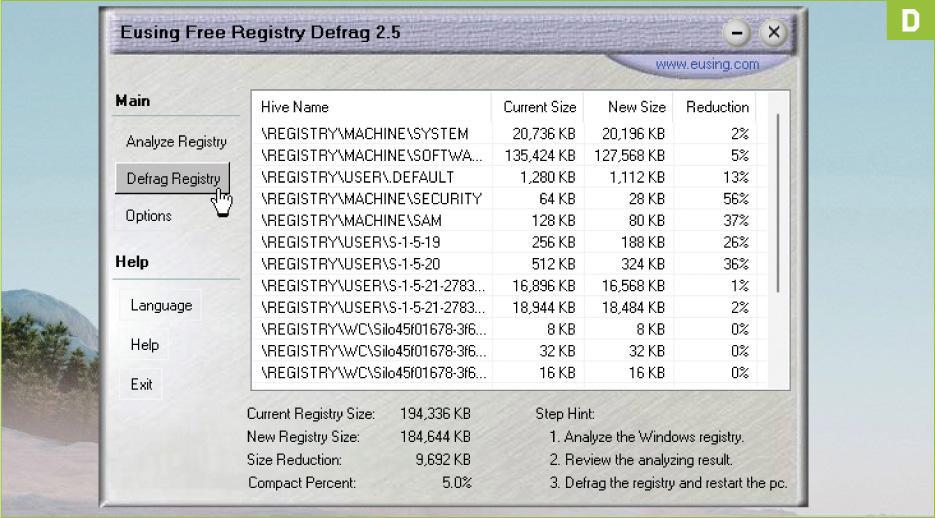Open the Options panel
Viewport: 935px width, 518px height.
pyautogui.click(x=148, y=216)
